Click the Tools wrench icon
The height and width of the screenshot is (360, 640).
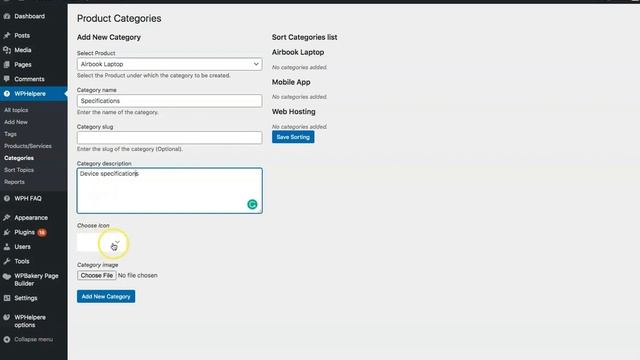7,261
